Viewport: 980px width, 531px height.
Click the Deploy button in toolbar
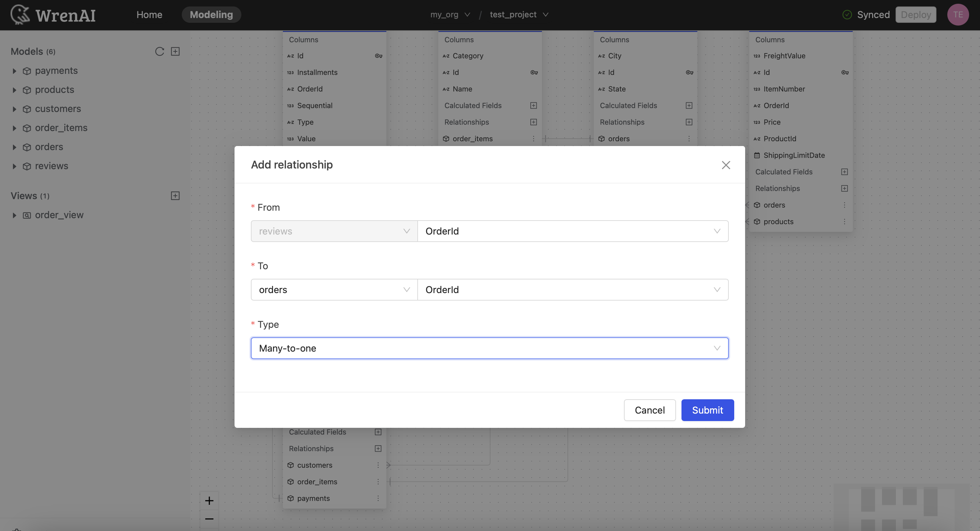916,14
